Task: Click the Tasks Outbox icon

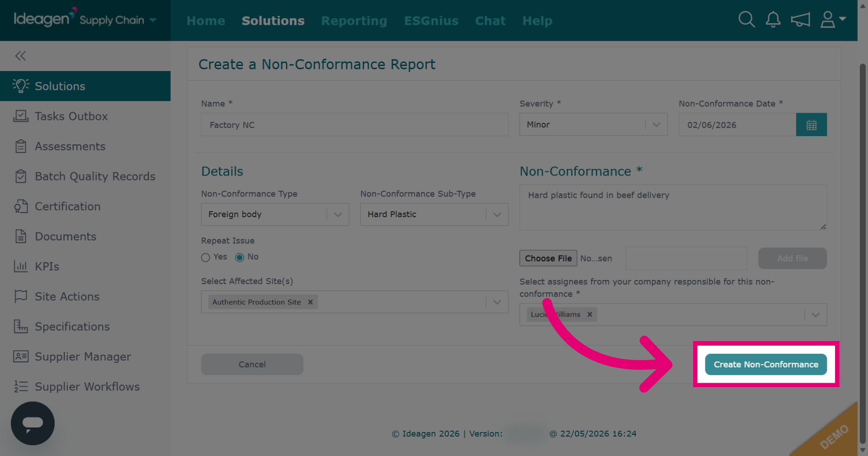Action: pyautogui.click(x=21, y=116)
